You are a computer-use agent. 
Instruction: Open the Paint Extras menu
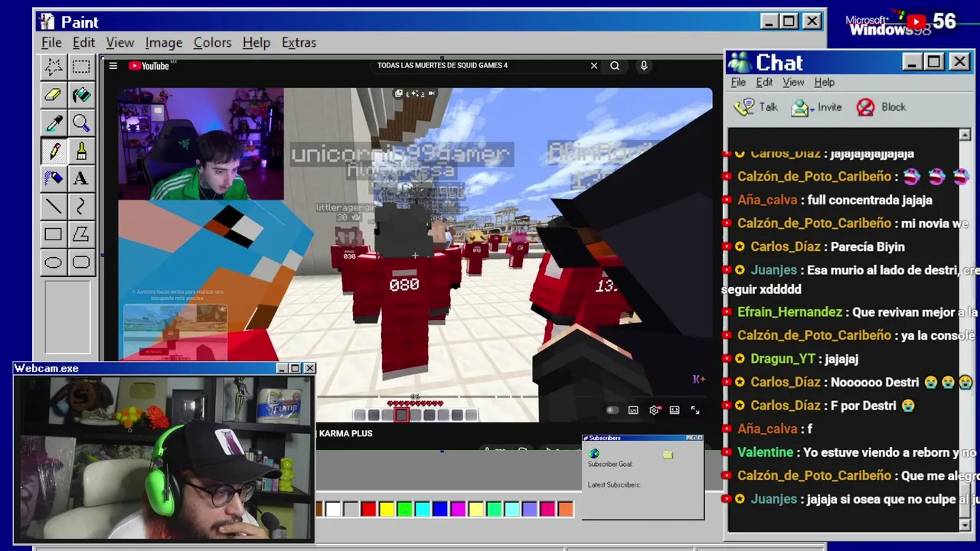[299, 43]
